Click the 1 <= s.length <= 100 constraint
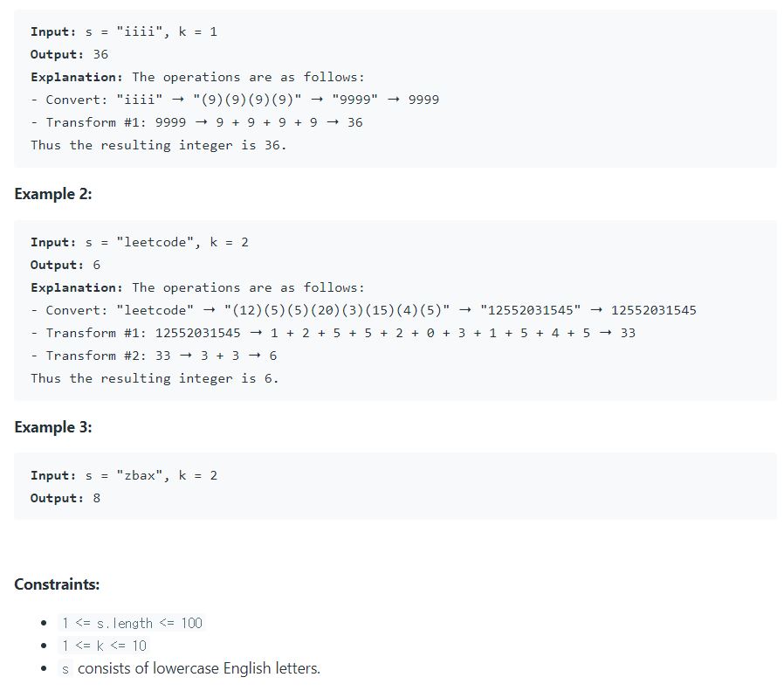This screenshot has height=691, width=784. [132, 624]
